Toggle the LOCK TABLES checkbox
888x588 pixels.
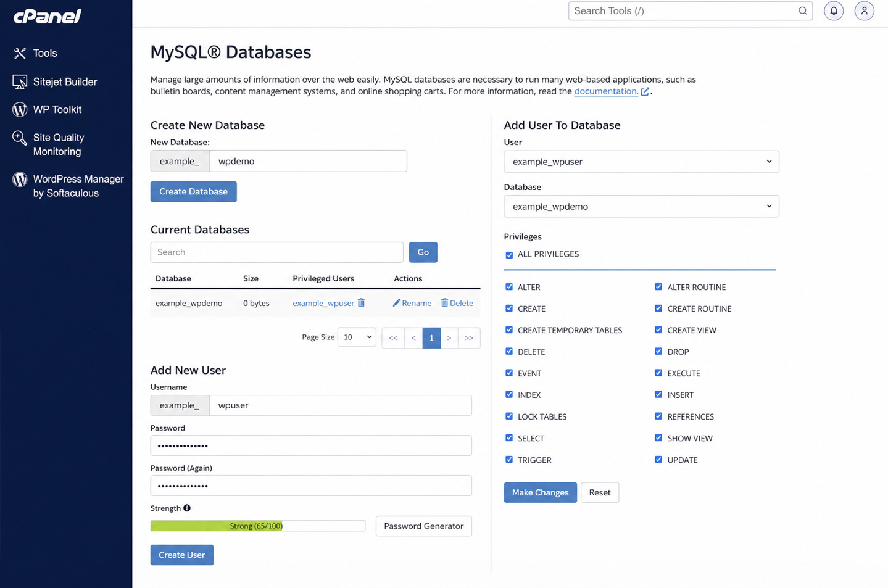pyautogui.click(x=509, y=416)
